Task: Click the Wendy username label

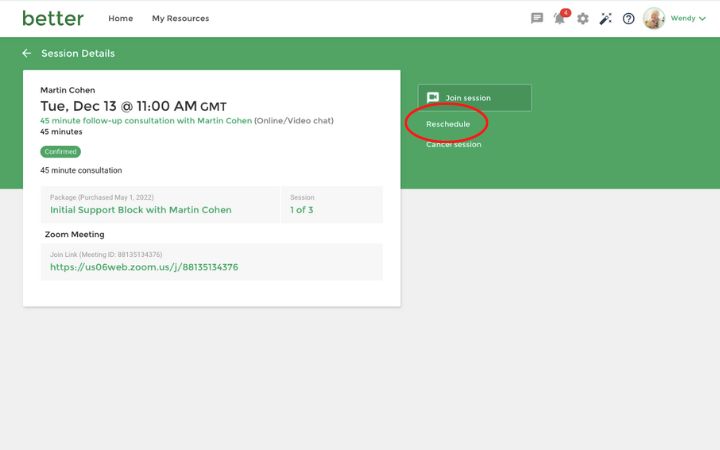Action: [x=683, y=18]
